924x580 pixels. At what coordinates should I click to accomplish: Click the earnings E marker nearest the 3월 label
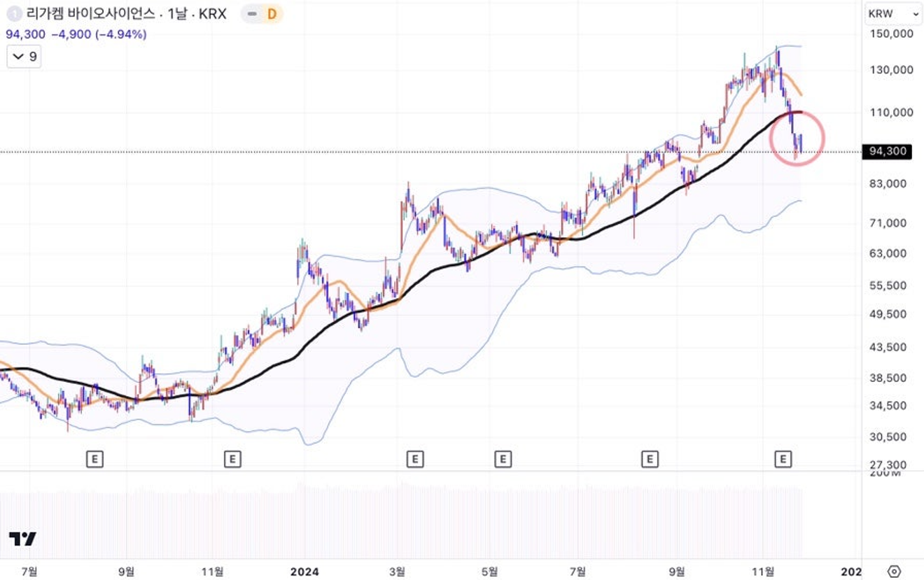415,459
